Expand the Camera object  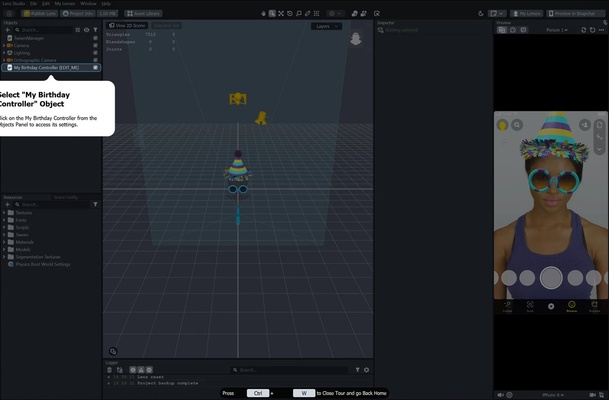(x=4, y=45)
